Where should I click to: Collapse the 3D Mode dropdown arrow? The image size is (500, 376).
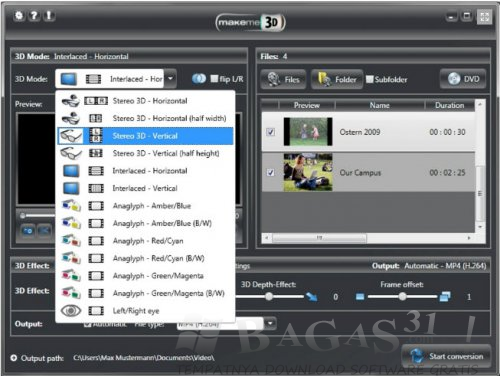(x=170, y=79)
